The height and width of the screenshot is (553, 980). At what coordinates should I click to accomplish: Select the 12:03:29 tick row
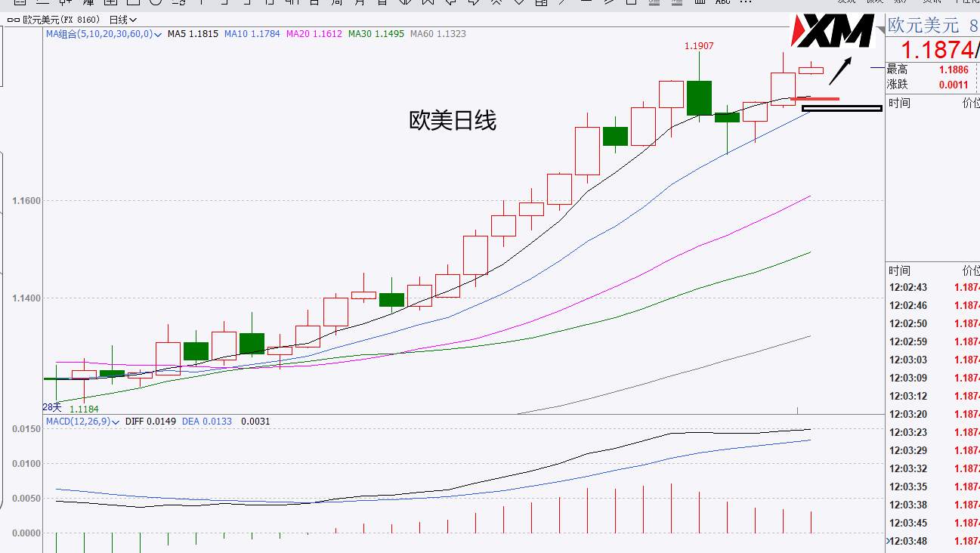(x=932, y=450)
